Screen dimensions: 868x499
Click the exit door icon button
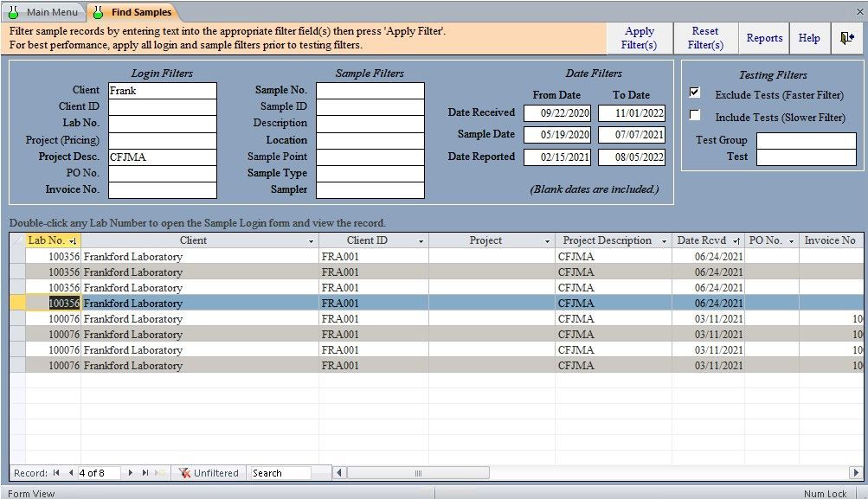[846, 38]
